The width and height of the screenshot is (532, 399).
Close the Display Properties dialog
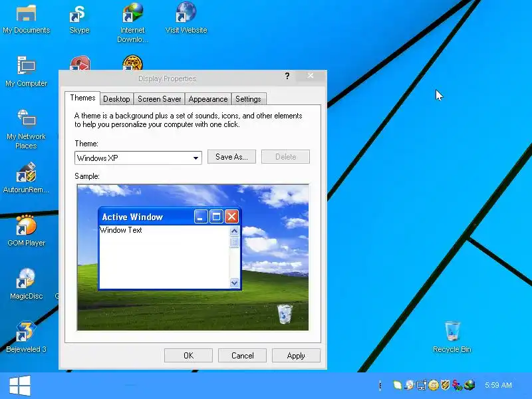click(311, 76)
